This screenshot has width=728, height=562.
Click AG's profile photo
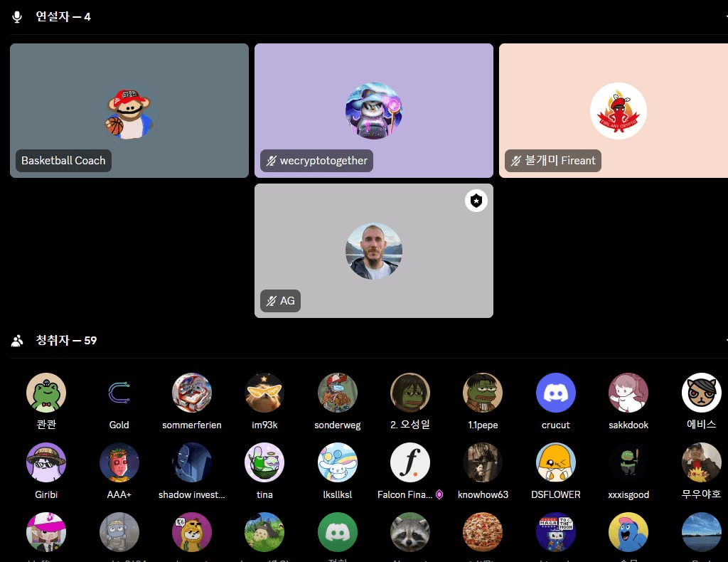coord(374,251)
